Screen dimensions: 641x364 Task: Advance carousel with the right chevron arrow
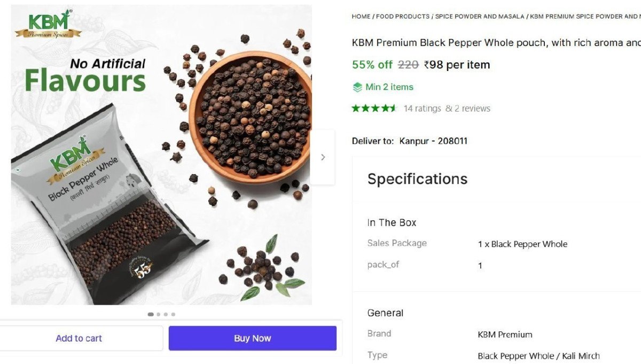[323, 156]
